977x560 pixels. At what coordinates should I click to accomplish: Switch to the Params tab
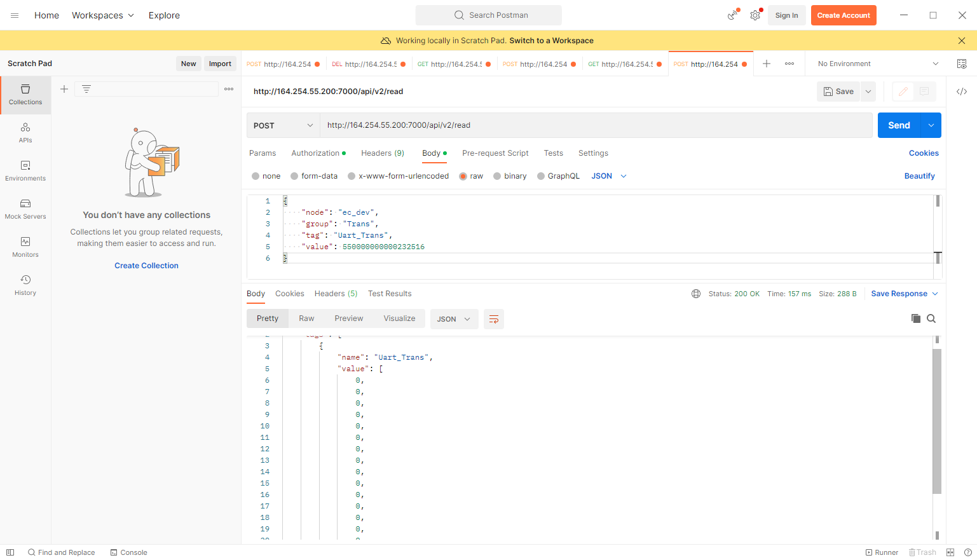pyautogui.click(x=263, y=153)
